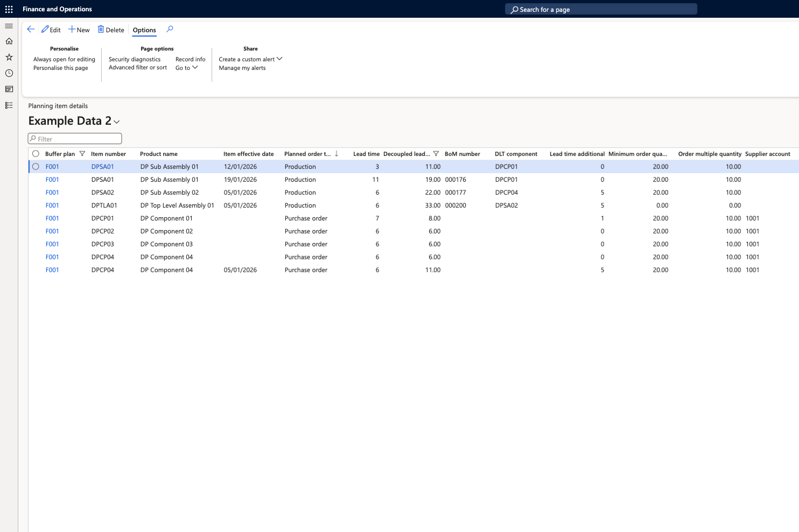Expand the navigation pane hamburger menu
Viewport: 799px width, 532px height.
tap(9, 26)
